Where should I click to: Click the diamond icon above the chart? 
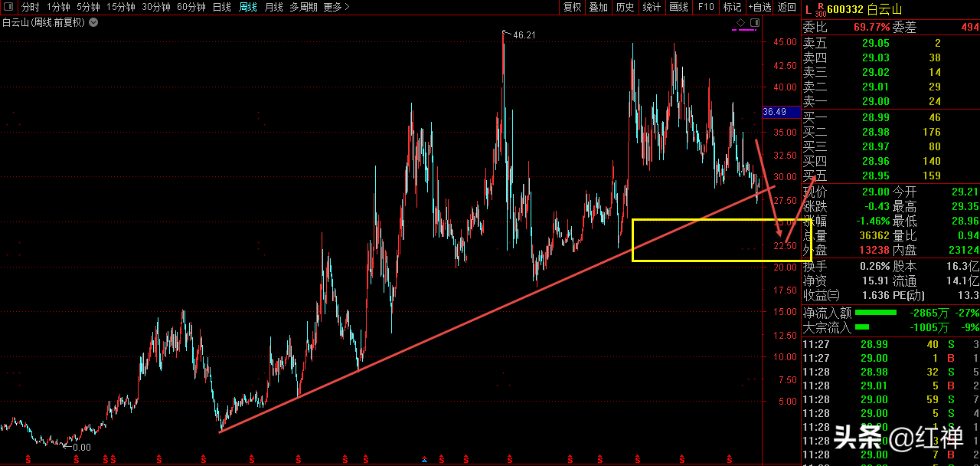(740, 23)
